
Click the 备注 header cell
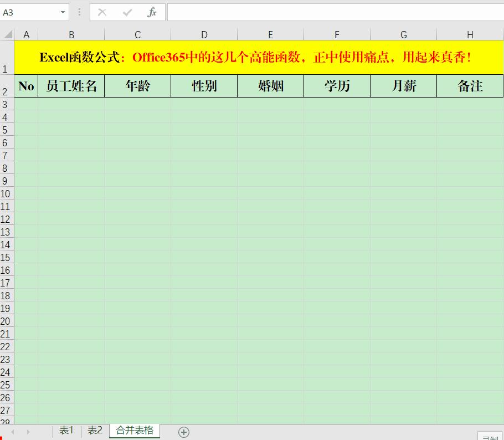click(x=470, y=86)
